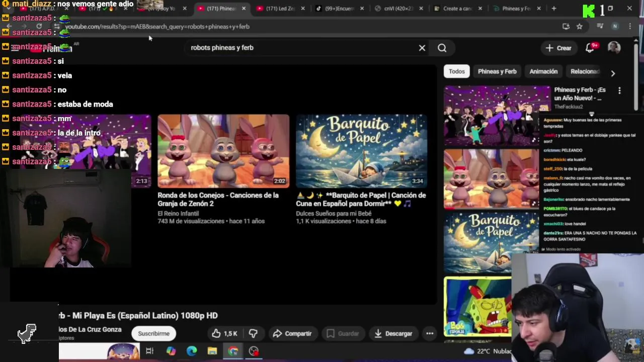Open sidebar rabbits video thumbnail
644x362 pixels.
[491, 178]
